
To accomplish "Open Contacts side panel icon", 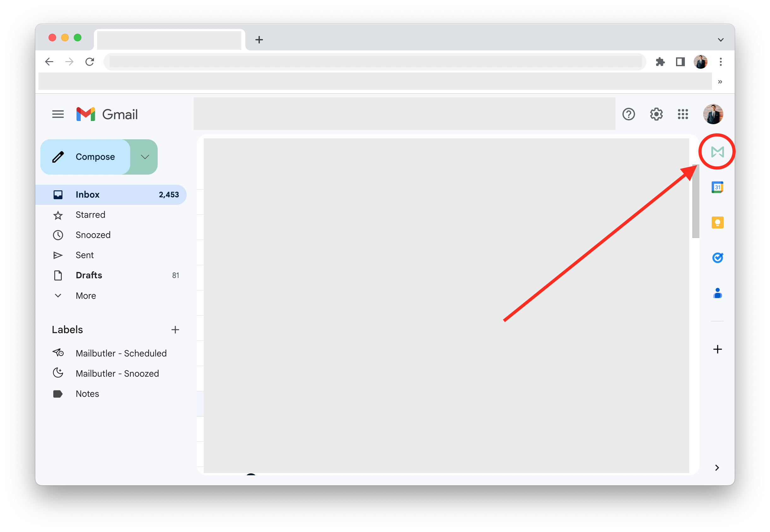I will pos(717,292).
